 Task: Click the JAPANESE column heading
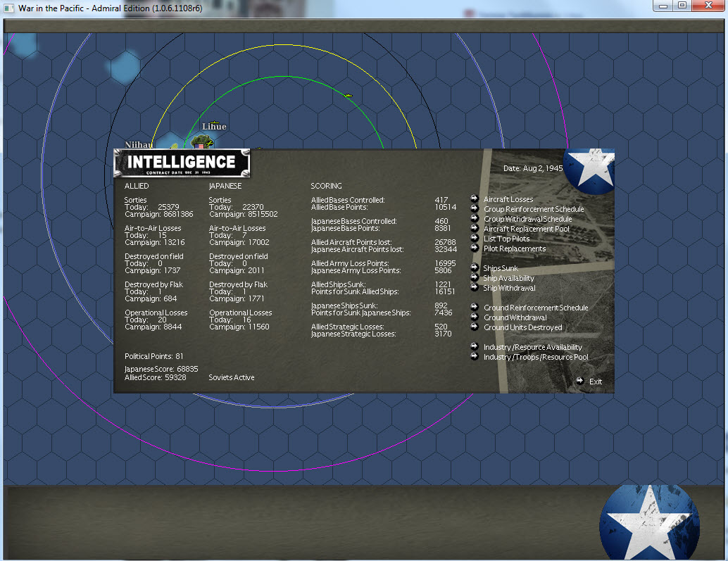(225, 186)
